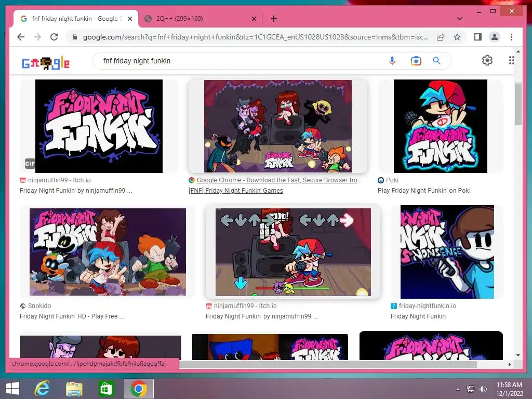Open the Windows Start menu
Screen dimensions: 532x399
pos(12,389)
